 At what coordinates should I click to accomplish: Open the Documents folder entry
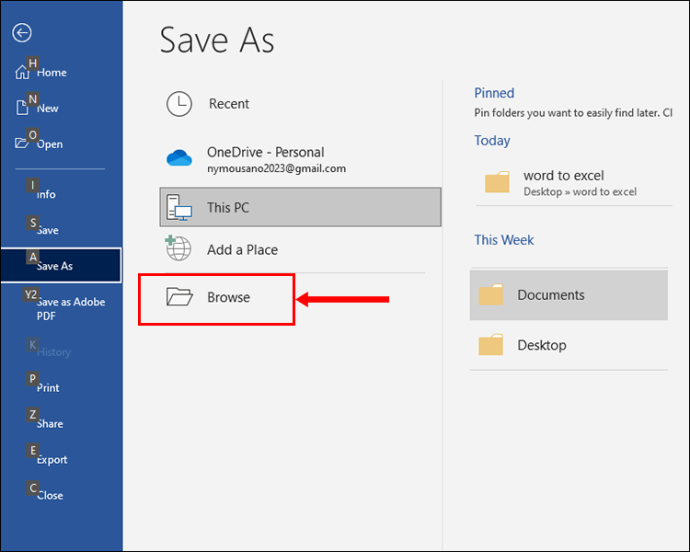(569, 295)
